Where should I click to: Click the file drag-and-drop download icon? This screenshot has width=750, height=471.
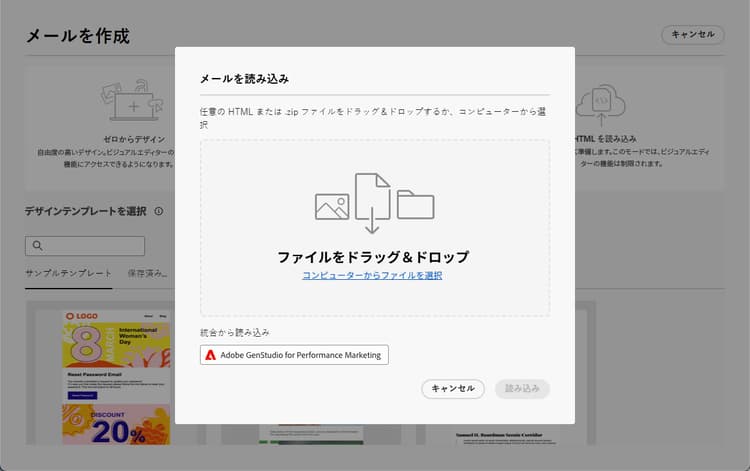(373, 203)
